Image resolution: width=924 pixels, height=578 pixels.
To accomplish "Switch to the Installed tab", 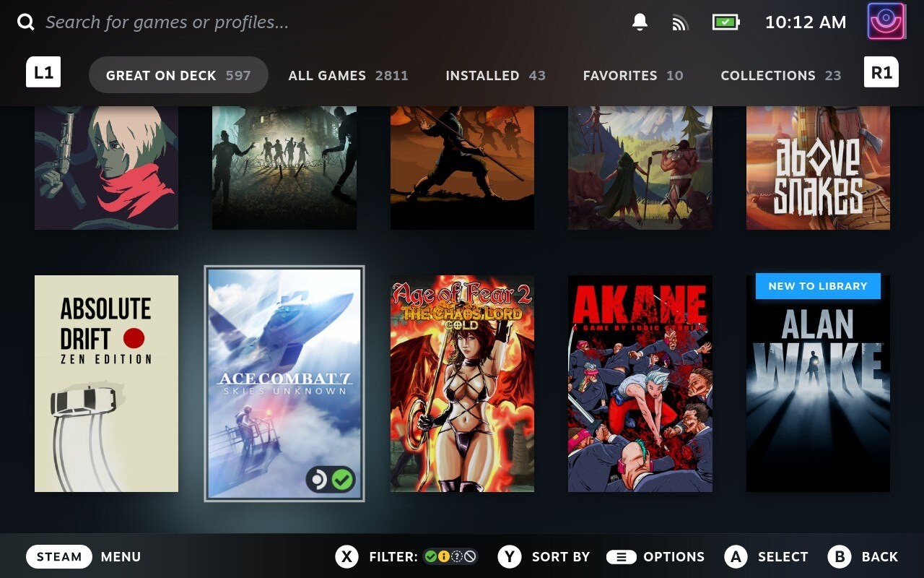I will (495, 75).
